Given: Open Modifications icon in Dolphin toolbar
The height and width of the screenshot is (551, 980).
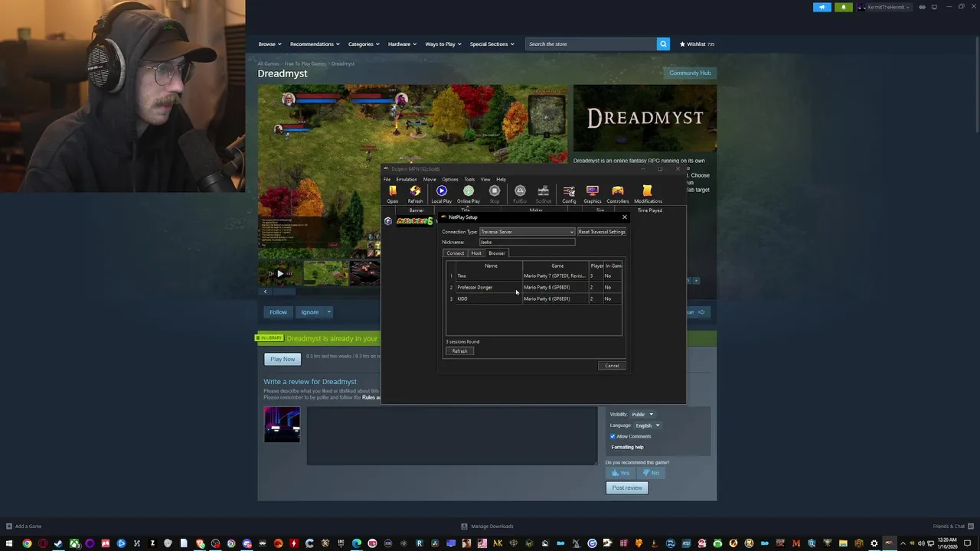Looking at the screenshot, I should tap(648, 194).
